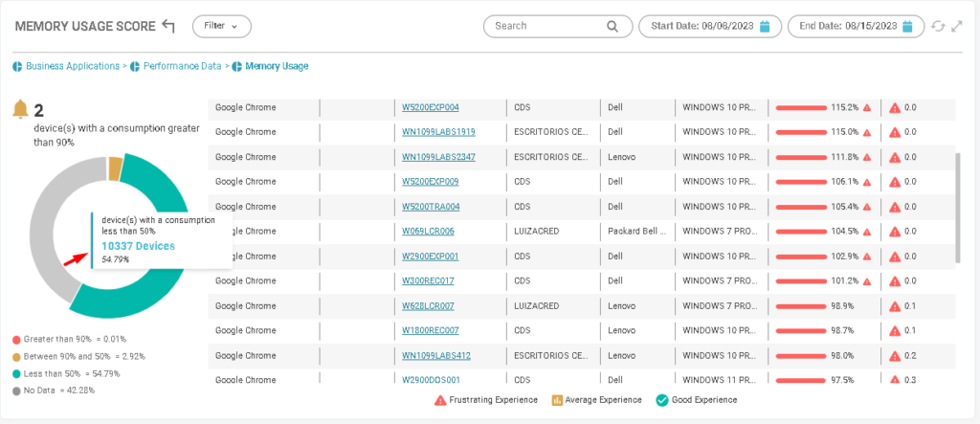The width and height of the screenshot is (980, 424).
Task: Click the 115.0% memory usage bar
Action: tap(801, 132)
